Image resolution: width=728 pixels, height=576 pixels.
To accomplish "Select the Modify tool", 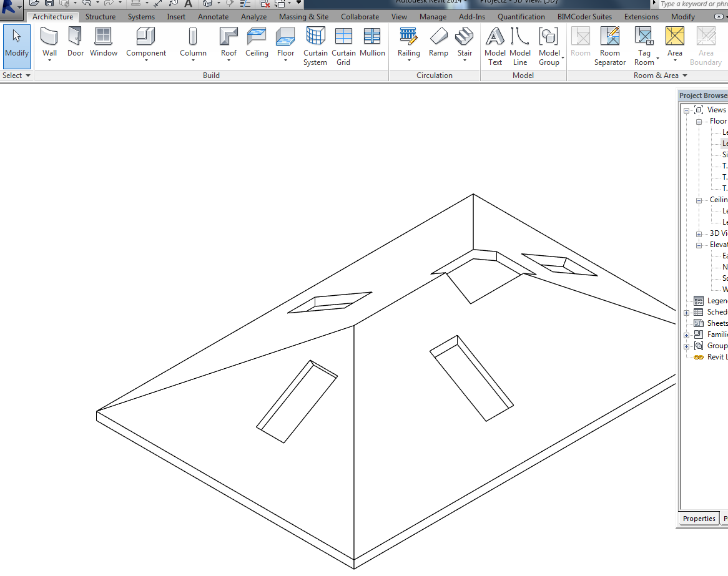I will pyautogui.click(x=17, y=46).
